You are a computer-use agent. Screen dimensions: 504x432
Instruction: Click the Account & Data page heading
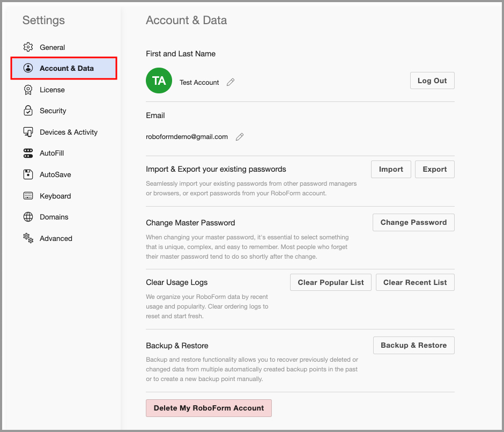[x=187, y=20]
